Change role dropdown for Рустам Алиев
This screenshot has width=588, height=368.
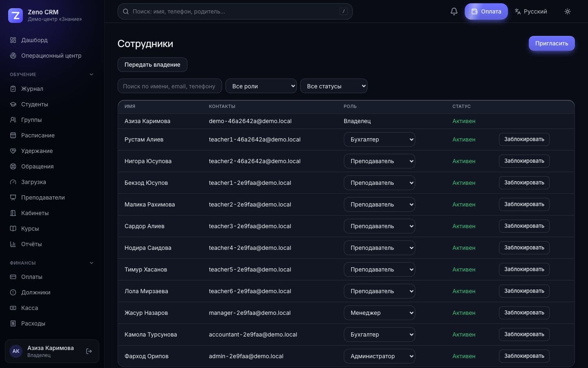point(379,139)
